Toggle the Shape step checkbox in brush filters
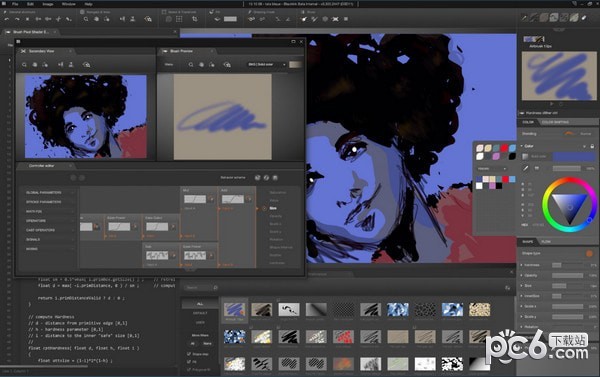The height and width of the screenshot is (377, 600). coord(189,354)
